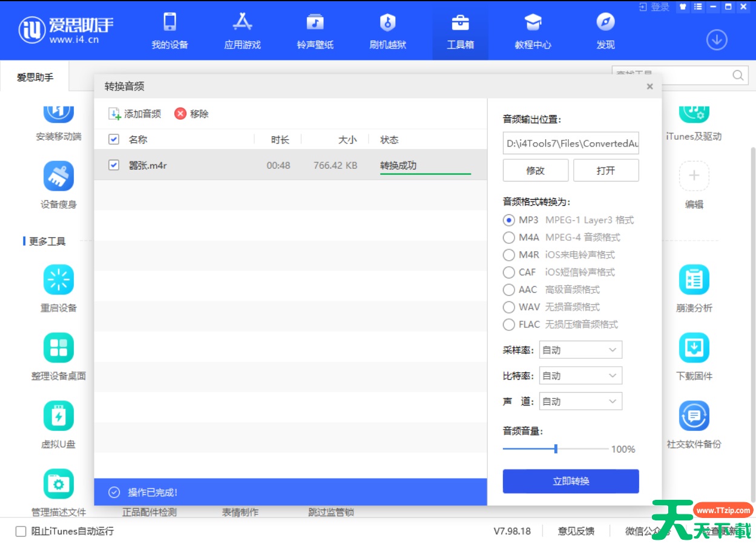Choose the FLAC lossless format option
Viewport: 756px width, 544px height.
click(x=509, y=325)
